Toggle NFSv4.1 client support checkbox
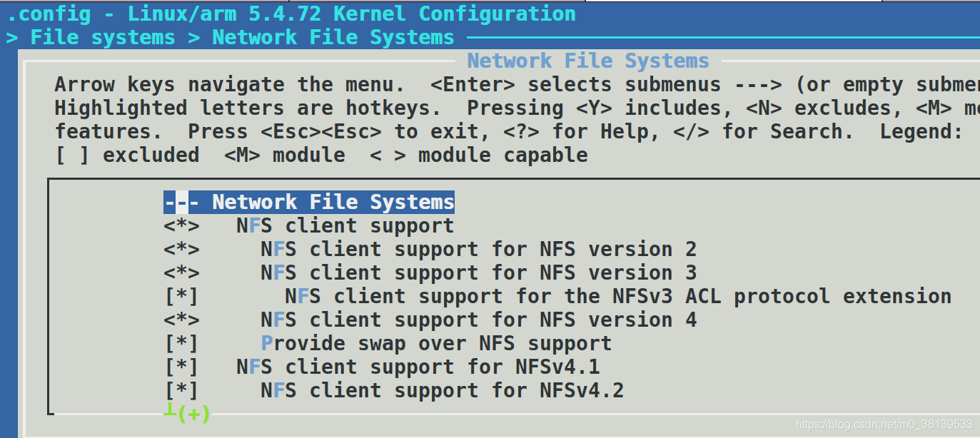Image resolution: width=980 pixels, height=438 pixels. pos(181,367)
